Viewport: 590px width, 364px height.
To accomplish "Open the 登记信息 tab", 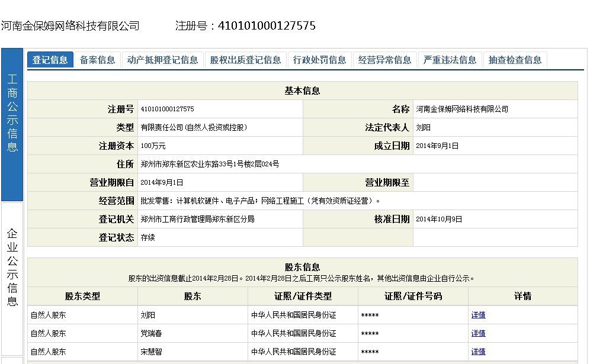I will [x=50, y=60].
